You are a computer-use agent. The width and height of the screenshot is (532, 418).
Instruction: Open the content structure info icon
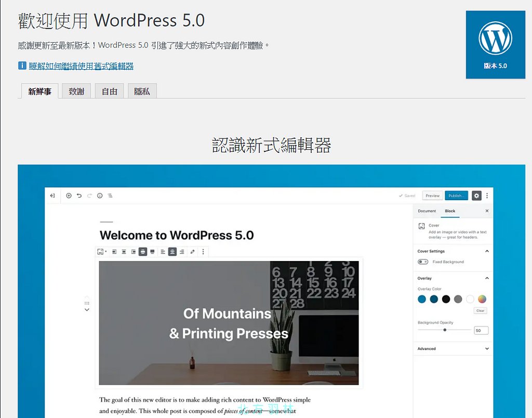pos(100,195)
